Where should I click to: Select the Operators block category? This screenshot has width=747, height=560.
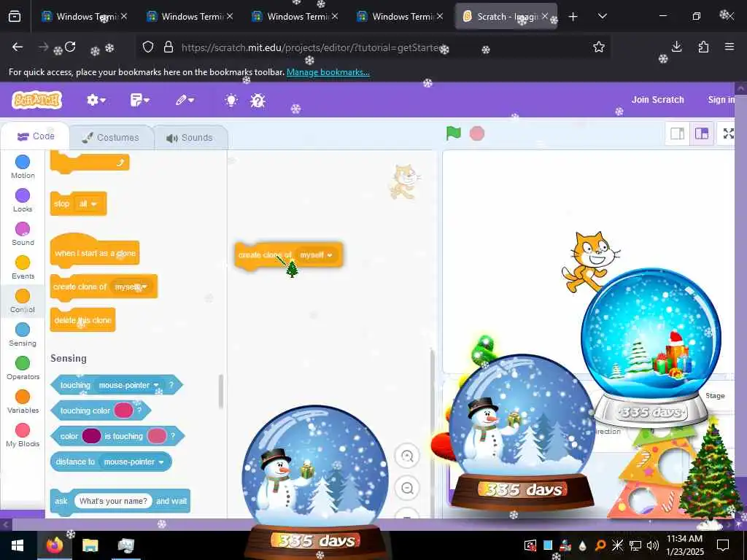pyautogui.click(x=23, y=368)
